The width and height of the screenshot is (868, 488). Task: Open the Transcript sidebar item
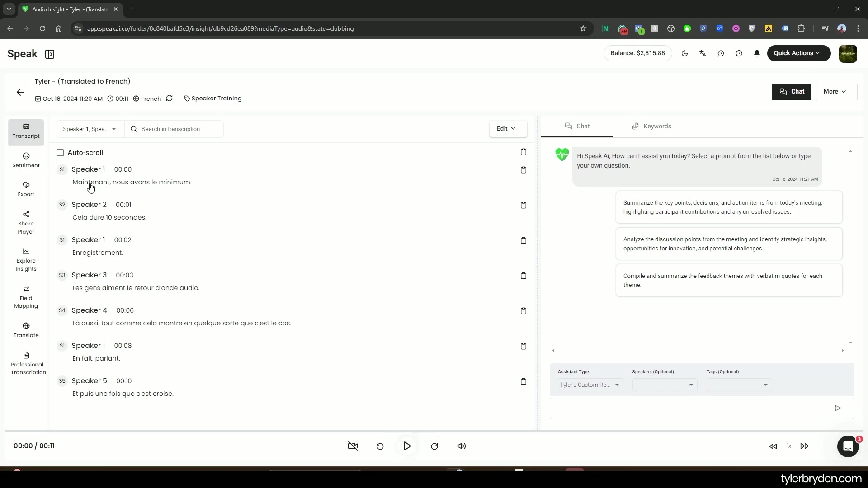click(26, 132)
